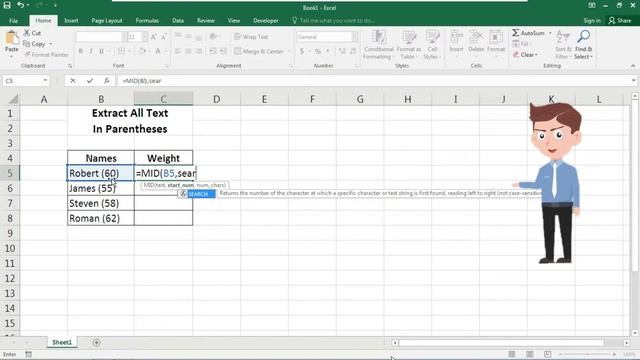Open the Clear eraser menu
The image size is (640, 360).
tap(525, 54)
